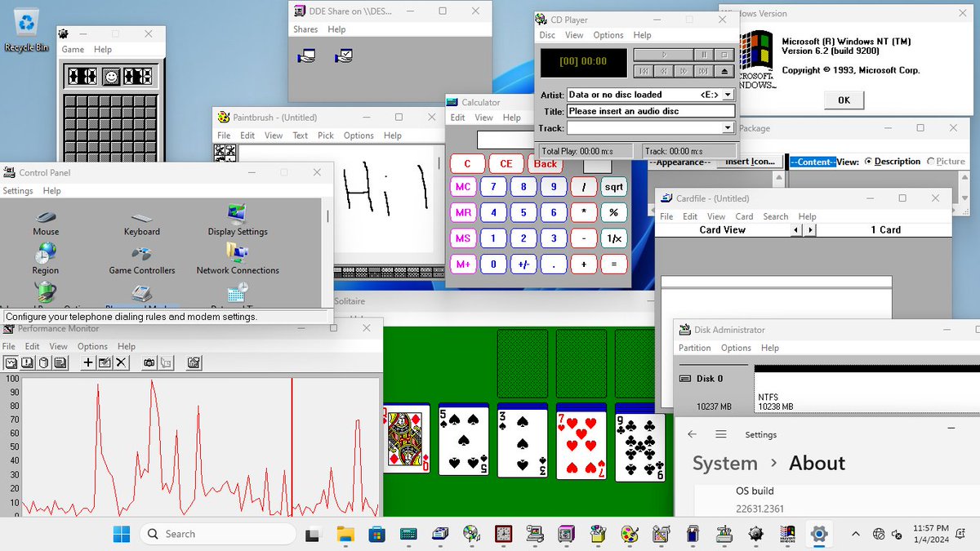Select log view cylinder icon in Performance Monitor
The image size is (980, 551).
(43, 362)
